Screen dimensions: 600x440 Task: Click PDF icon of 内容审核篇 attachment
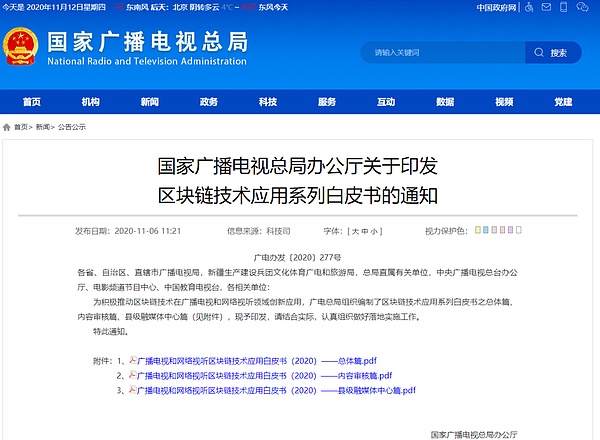(x=130, y=375)
